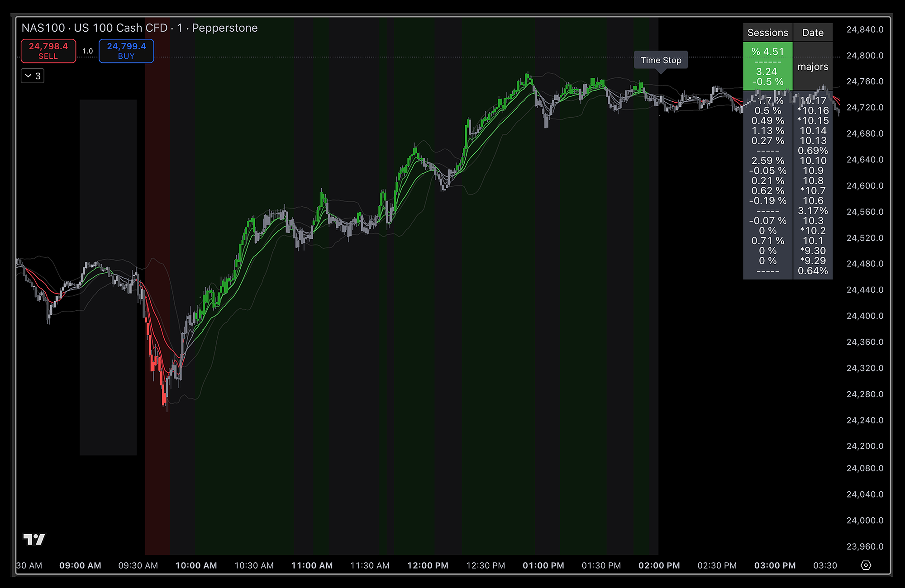Select the starred *10.16 date entry
The width and height of the screenshot is (905, 588).
[814, 110]
